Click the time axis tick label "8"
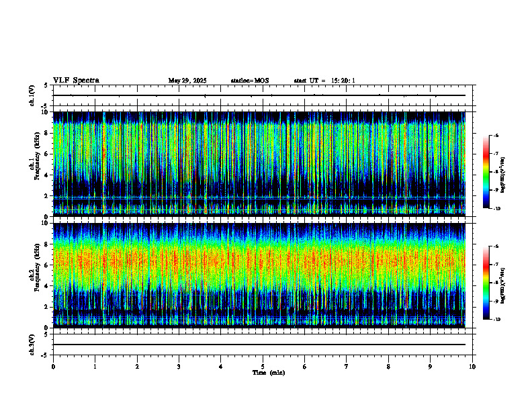Viewport: 532px width, 411px height. click(388, 367)
